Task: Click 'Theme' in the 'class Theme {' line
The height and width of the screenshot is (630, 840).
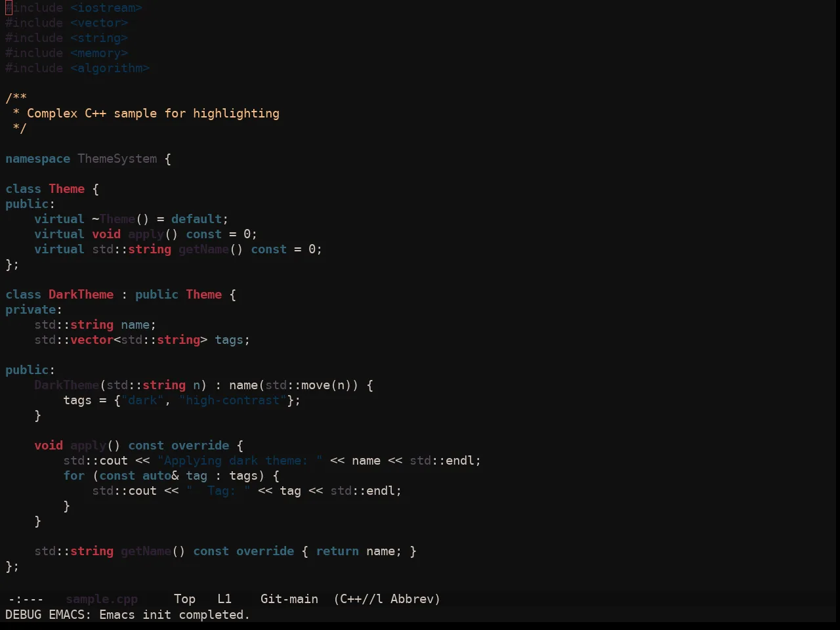Action: 66,189
